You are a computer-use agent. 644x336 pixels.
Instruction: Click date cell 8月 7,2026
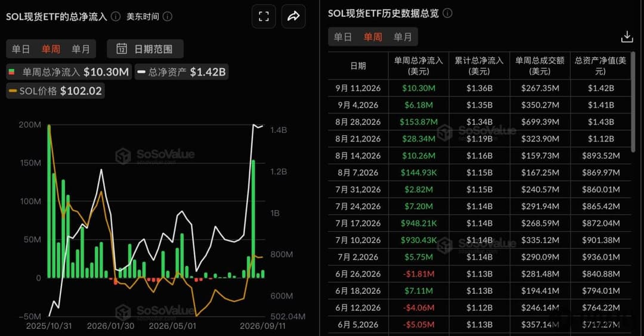click(x=358, y=173)
